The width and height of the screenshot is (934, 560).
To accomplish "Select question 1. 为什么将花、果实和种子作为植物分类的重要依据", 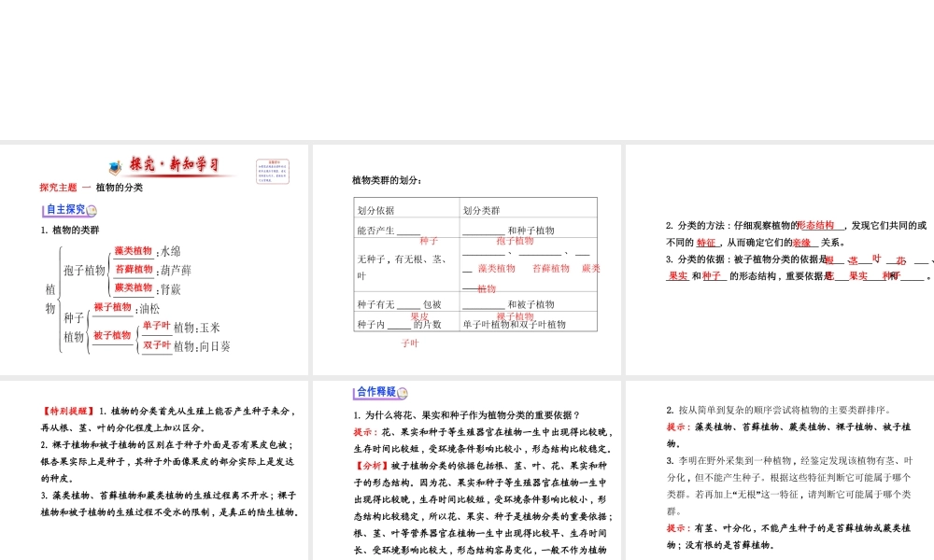I will pos(466,415).
